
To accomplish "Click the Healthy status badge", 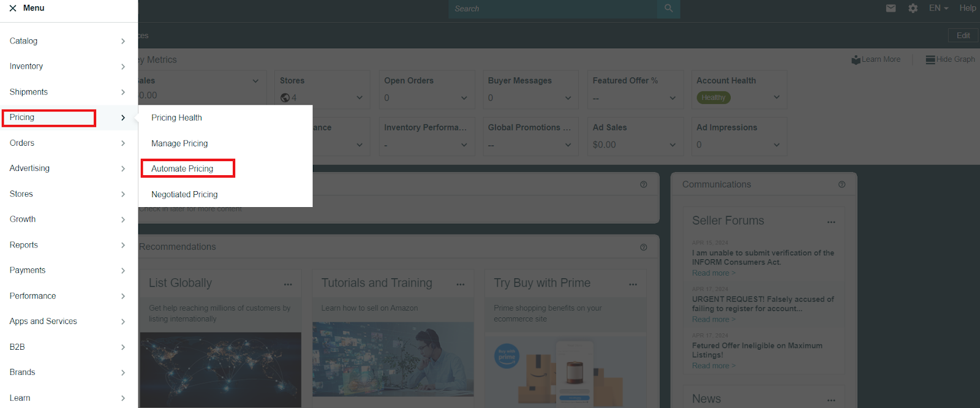I will pos(714,97).
